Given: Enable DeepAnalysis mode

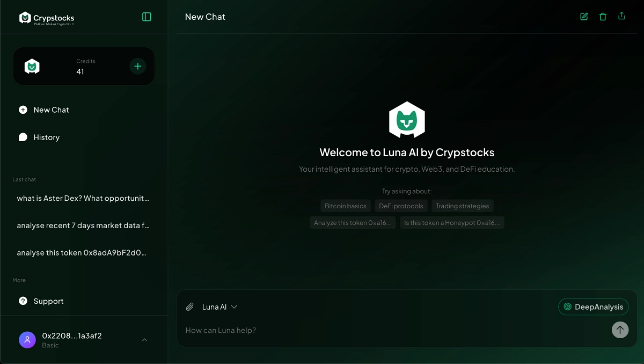Looking at the screenshot, I should point(593,307).
